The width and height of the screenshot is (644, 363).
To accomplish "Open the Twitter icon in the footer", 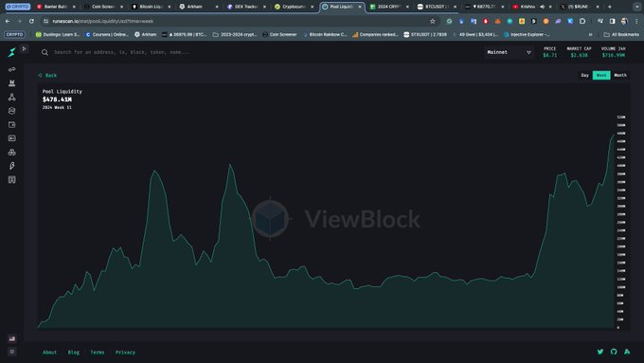I will pyautogui.click(x=600, y=352).
